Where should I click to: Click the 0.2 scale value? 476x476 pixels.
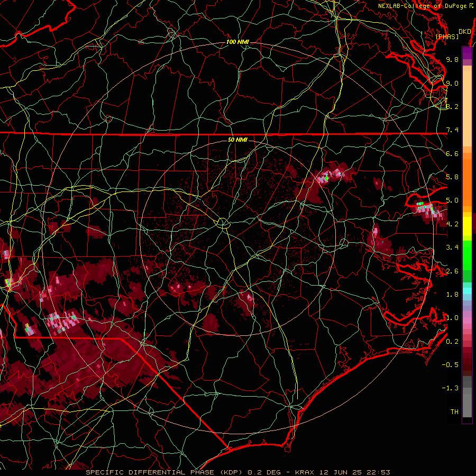click(452, 342)
